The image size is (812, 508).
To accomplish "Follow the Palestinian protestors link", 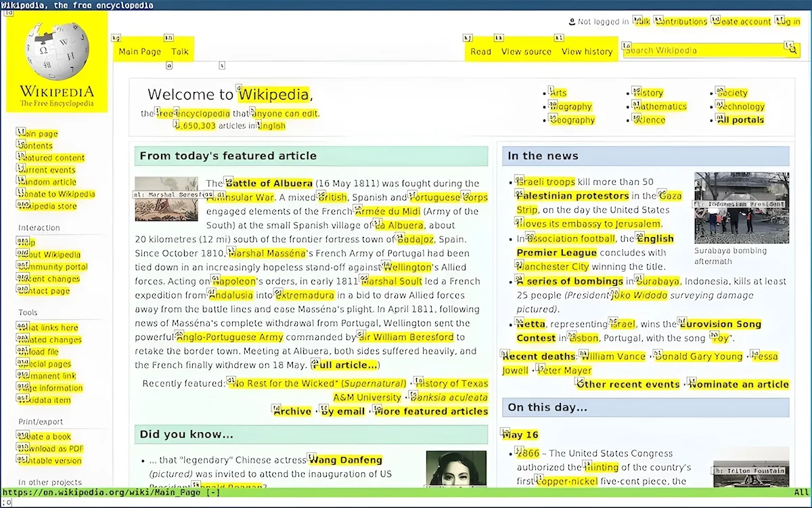I will (572, 196).
